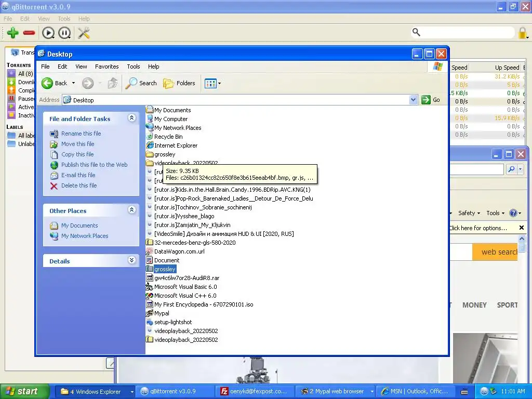
Task: Open the Help menu in Desktop window
Action: [153, 66]
